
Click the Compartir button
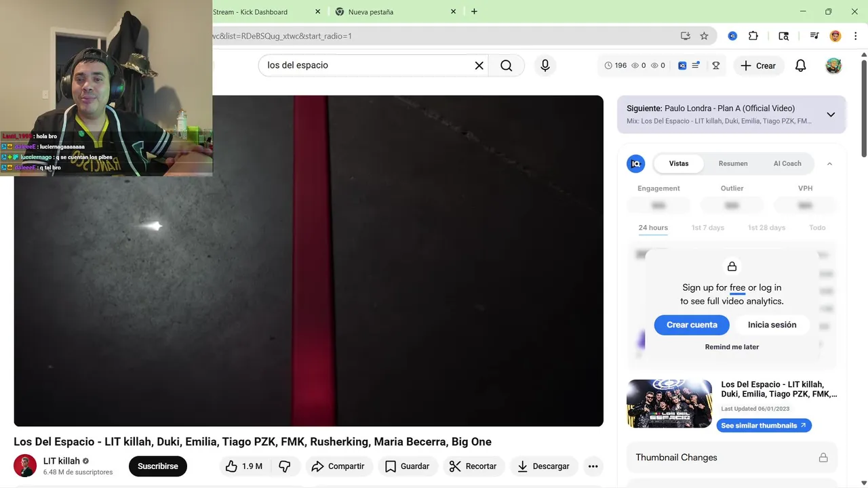click(338, 466)
